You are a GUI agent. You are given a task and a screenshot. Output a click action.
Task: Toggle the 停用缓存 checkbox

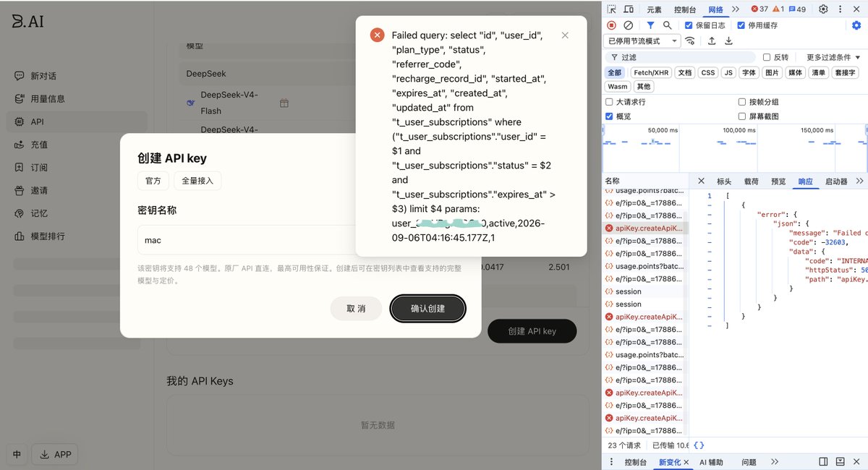pyautogui.click(x=741, y=25)
